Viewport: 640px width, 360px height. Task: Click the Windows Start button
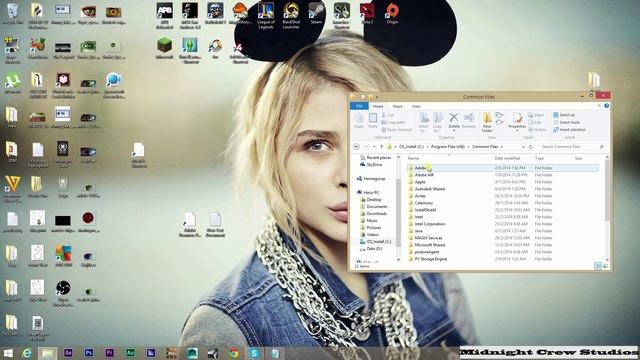tap(8, 353)
